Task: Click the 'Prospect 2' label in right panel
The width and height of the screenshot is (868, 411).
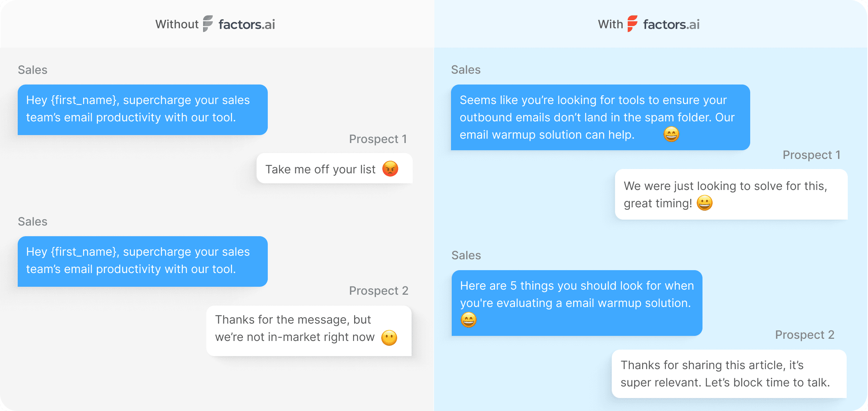Action: click(804, 335)
